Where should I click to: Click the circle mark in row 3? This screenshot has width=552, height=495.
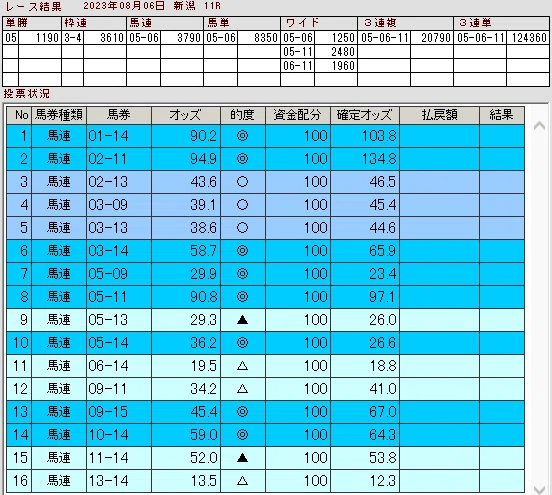(243, 182)
